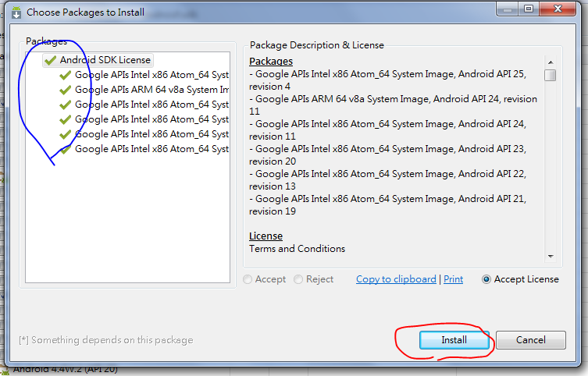Click the Packages heading in the description
The image size is (588, 376).
(271, 61)
